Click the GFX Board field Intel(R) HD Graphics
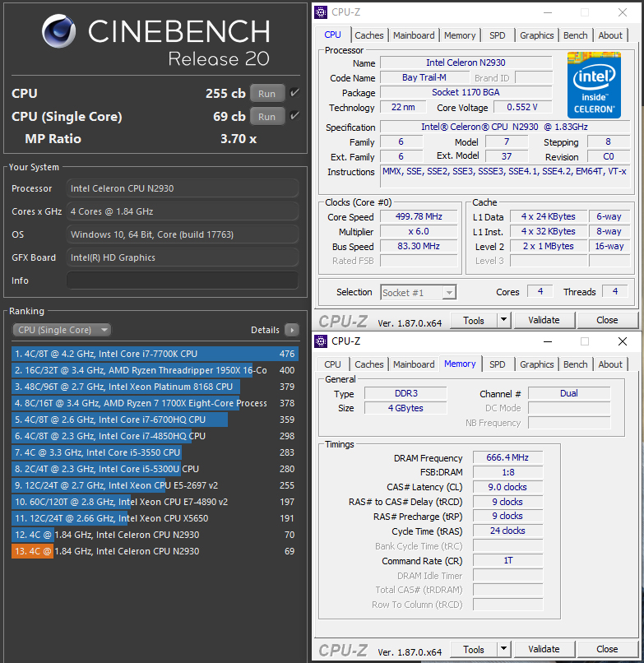This screenshot has height=663, width=644. pyautogui.click(x=183, y=257)
